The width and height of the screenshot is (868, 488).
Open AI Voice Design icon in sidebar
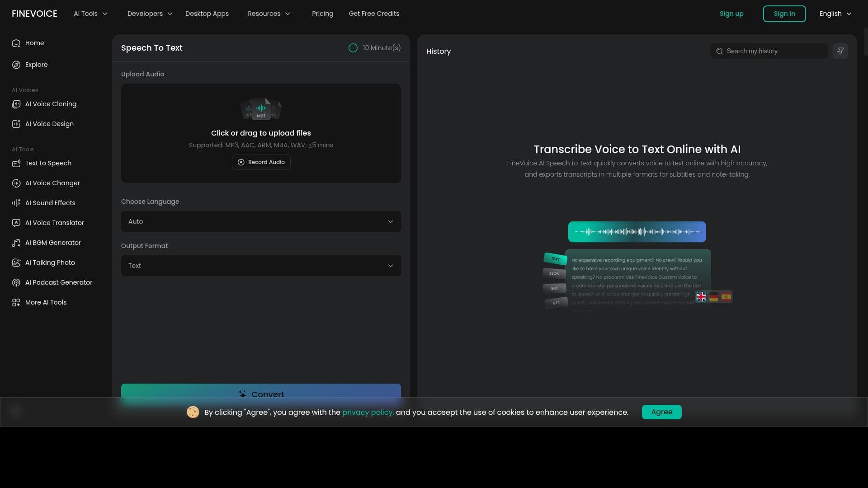pyautogui.click(x=16, y=124)
